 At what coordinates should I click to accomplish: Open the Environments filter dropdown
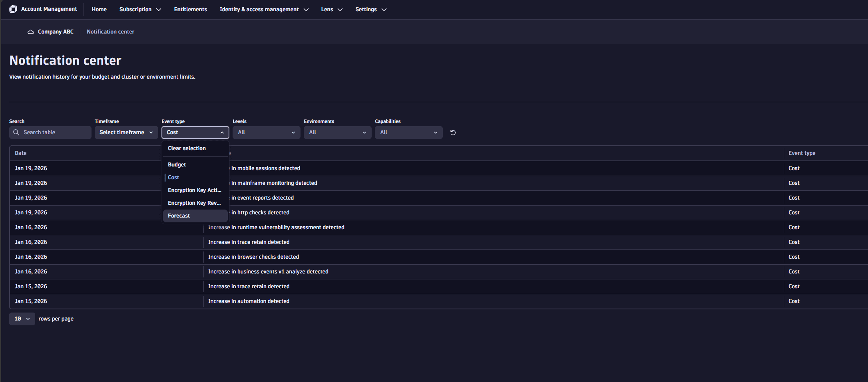tap(337, 132)
